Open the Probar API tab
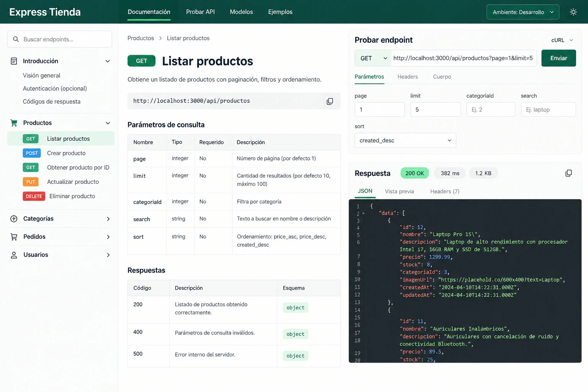 pyautogui.click(x=200, y=12)
